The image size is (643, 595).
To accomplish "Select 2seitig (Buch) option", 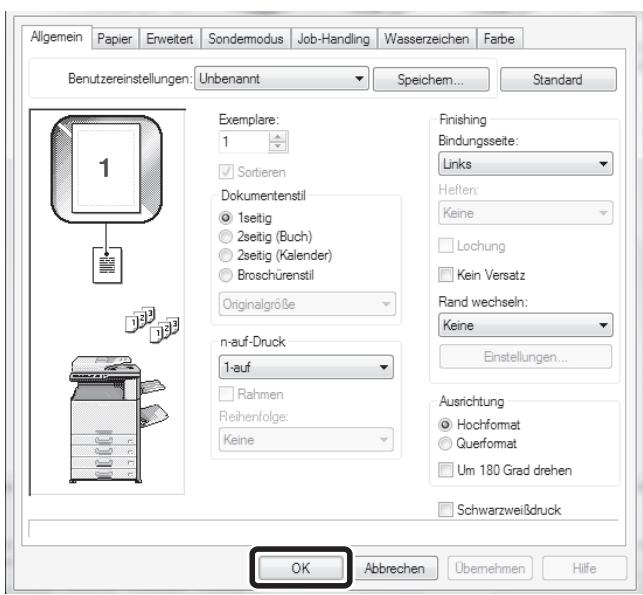I will point(226,237).
